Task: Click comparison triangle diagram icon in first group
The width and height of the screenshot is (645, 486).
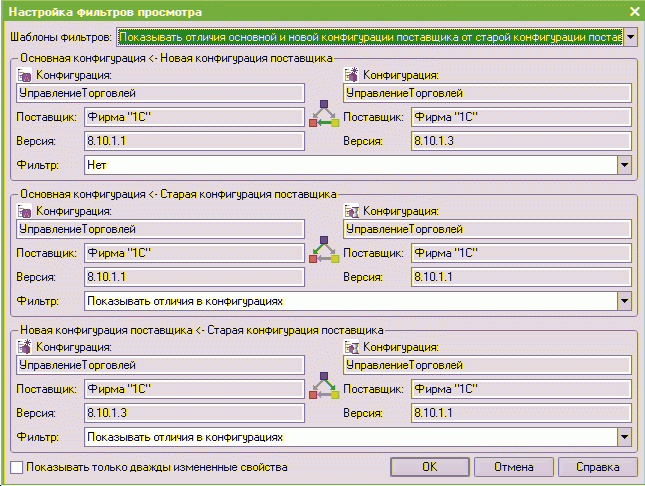Action: click(x=324, y=114)
